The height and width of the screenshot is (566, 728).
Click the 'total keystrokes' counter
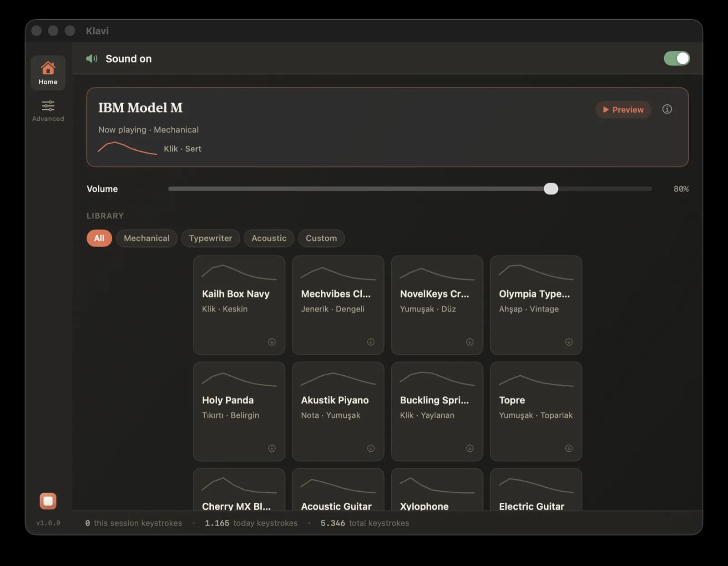point(364,523)
